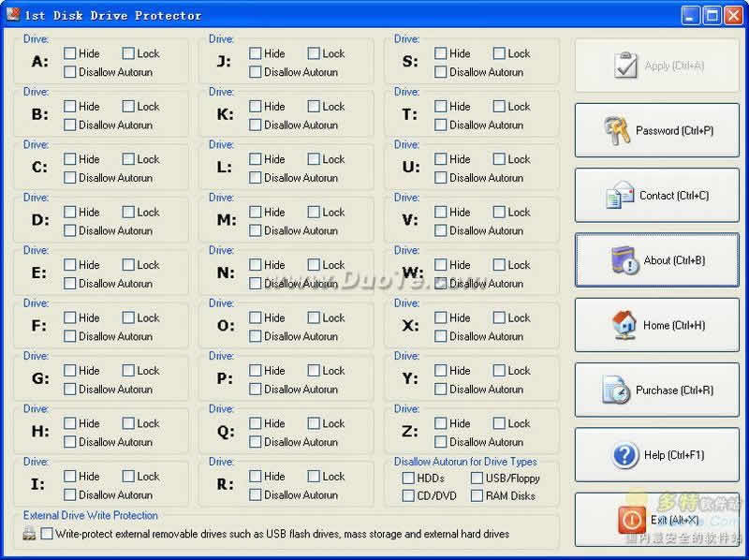The width and height of the screenshot is (749, 560).
Task: Check Lock for drive J:
Action: pos(314,53)
